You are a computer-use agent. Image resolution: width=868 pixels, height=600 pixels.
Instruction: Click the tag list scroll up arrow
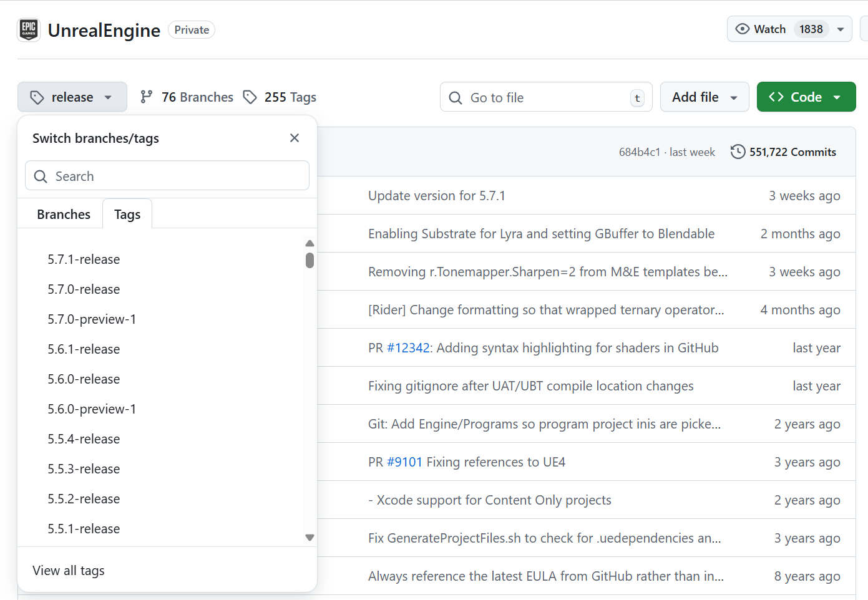coord(310,243)
